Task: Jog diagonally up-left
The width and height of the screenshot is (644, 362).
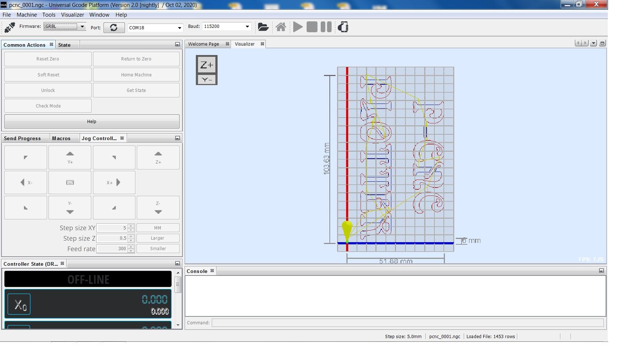Action: (26, 157)
